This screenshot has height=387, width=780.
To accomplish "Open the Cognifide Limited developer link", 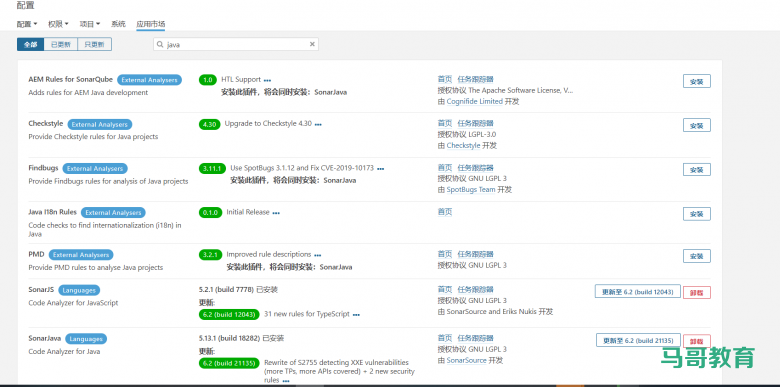I will point(475,101).
